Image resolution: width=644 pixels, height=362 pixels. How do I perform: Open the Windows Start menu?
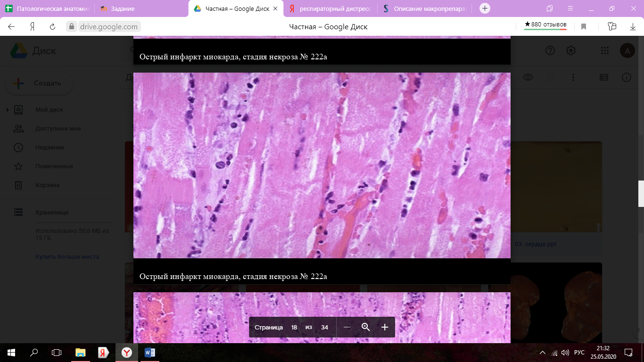point(11,352)
